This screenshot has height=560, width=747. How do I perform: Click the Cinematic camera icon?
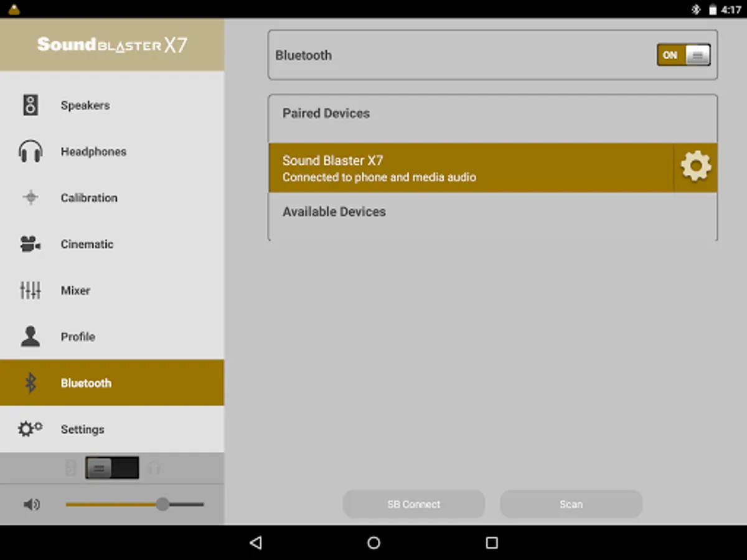31,244
